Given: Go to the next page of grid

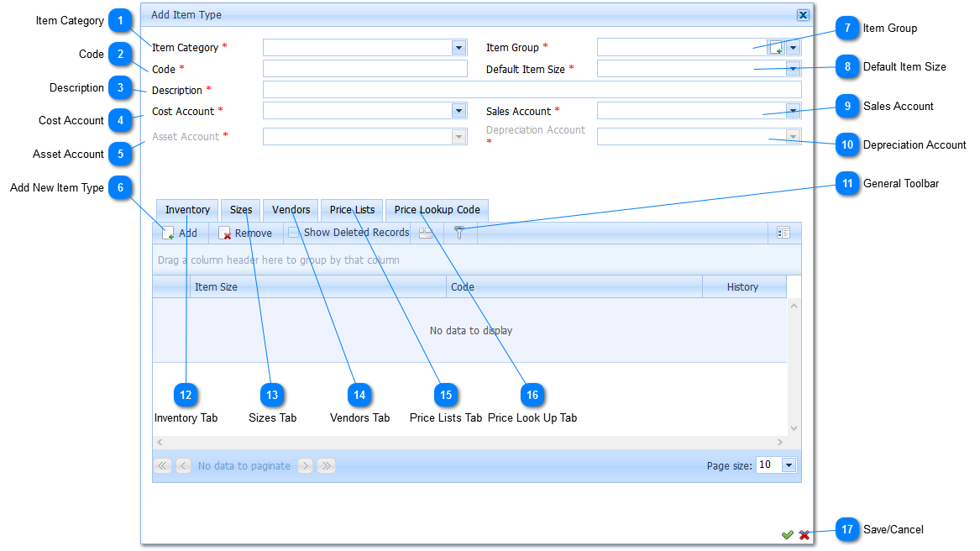Looking at the screenshot, I should (306, 465).
